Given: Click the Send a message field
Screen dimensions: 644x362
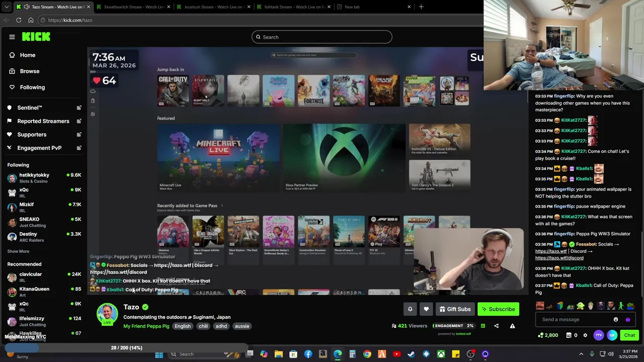Looking at the screenshot, I should pos(574,319).
